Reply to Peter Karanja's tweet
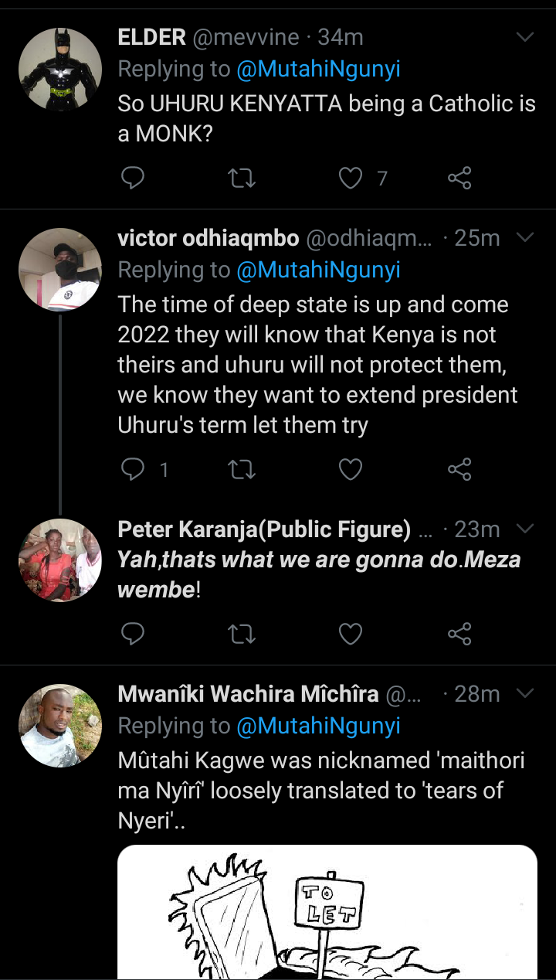This screenshot has width=556, height=980. [133, 634]
